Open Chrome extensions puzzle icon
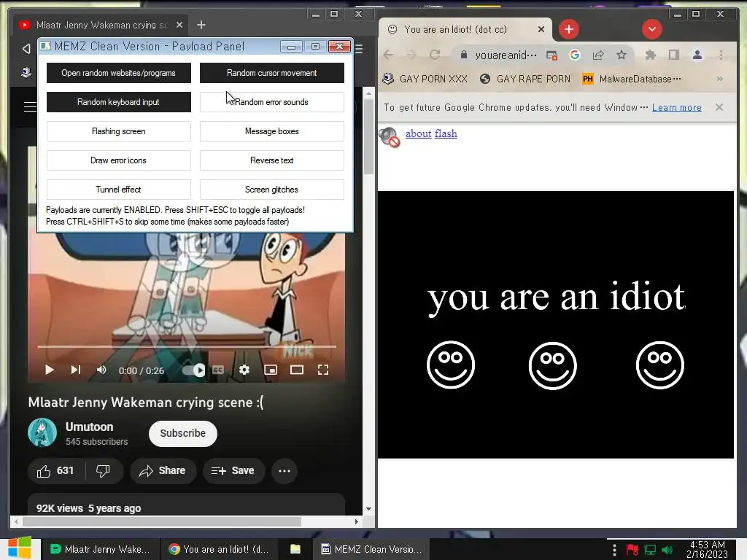 [650, 55]
